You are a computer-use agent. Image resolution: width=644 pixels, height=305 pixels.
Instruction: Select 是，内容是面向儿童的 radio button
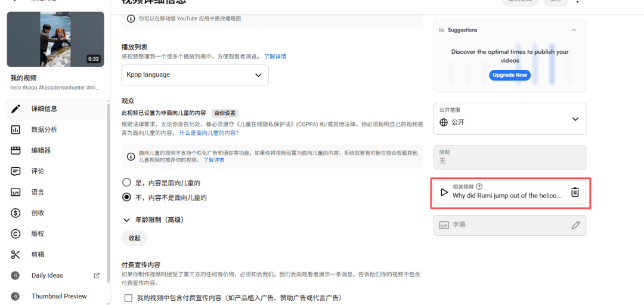coord(127,182)
